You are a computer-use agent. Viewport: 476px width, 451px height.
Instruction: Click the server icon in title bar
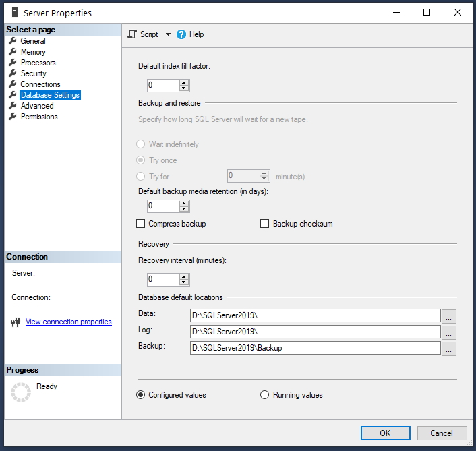point(15,12)
